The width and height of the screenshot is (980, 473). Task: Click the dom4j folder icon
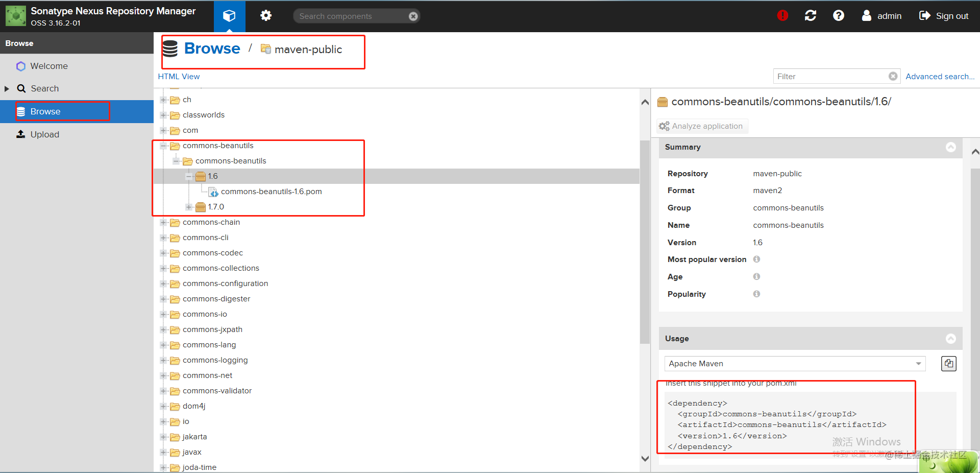(175, 407)
